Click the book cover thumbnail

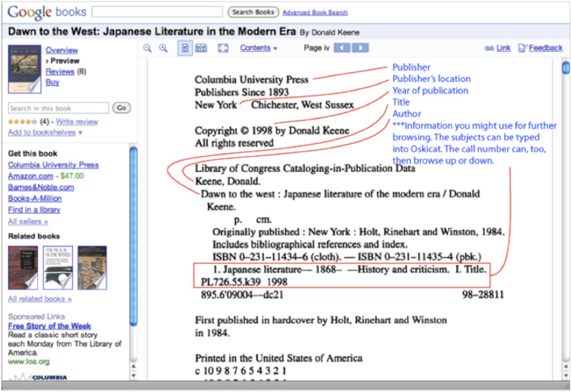pos(25,69)
